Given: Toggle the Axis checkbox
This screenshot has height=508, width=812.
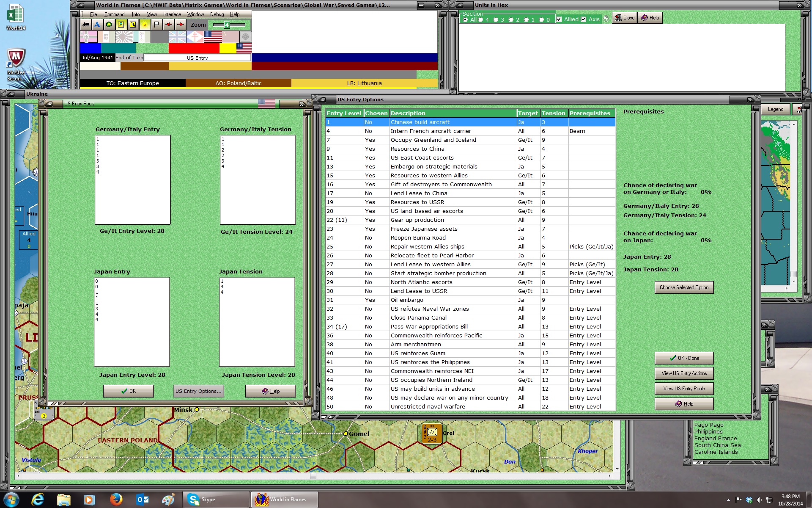Looking at the screenshot, I should [x=584, y=19].
